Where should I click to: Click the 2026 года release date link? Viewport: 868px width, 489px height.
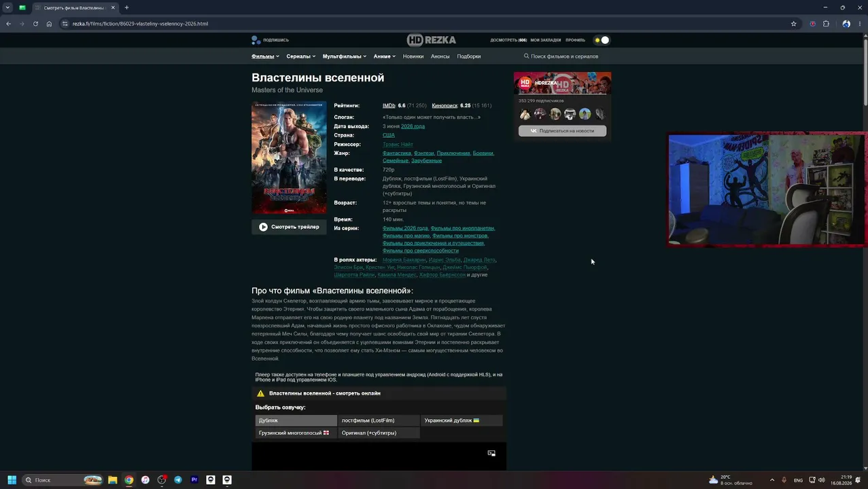pos(413,126)
